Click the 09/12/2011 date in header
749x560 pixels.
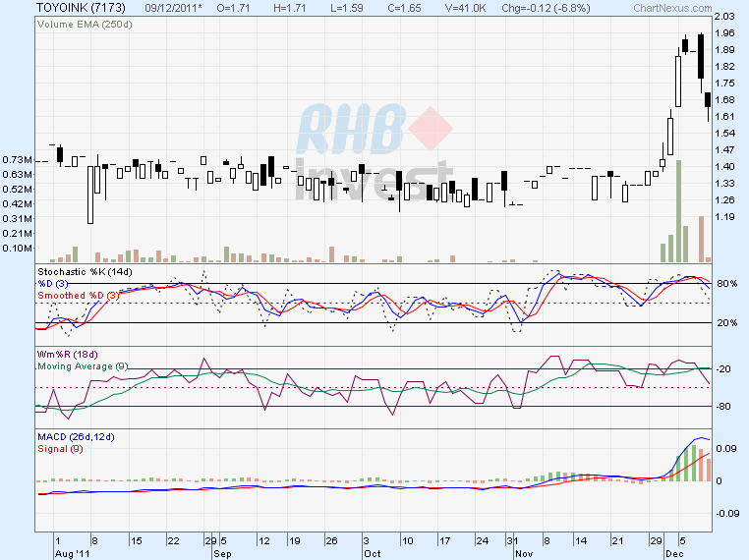pos(175,7)
